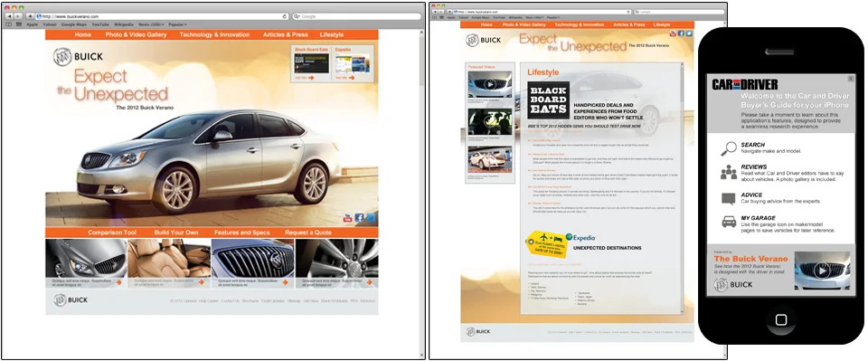Viewport: 868px width, 361px height.
Task: Tap The Buick Verano headline on phone
Action: click(750, 259)
